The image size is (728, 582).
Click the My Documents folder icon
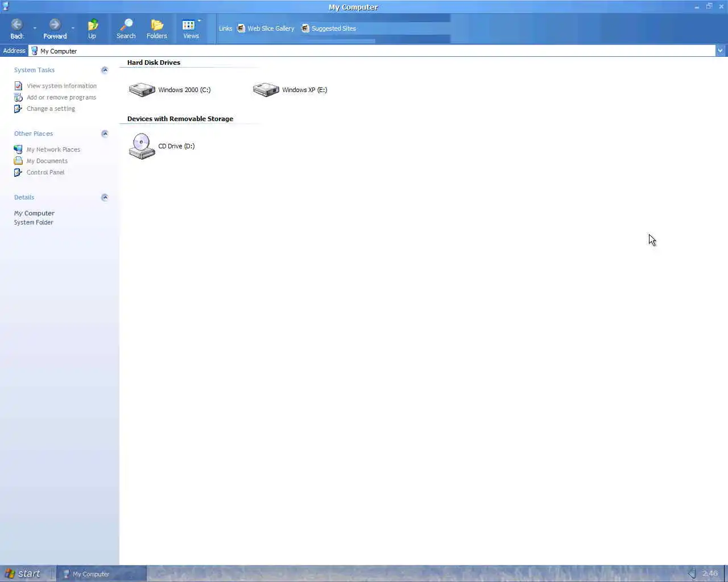(18, 161)
